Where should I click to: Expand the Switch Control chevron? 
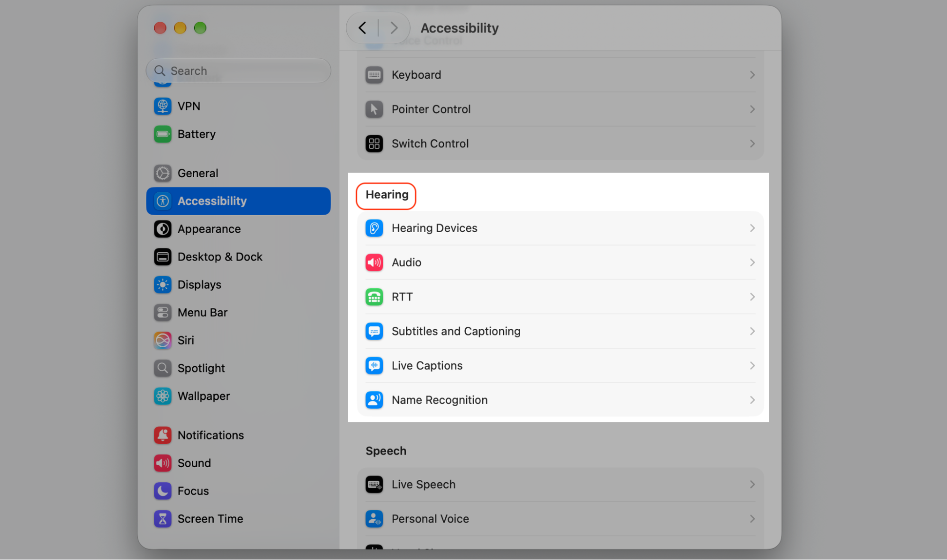[752, 144]
